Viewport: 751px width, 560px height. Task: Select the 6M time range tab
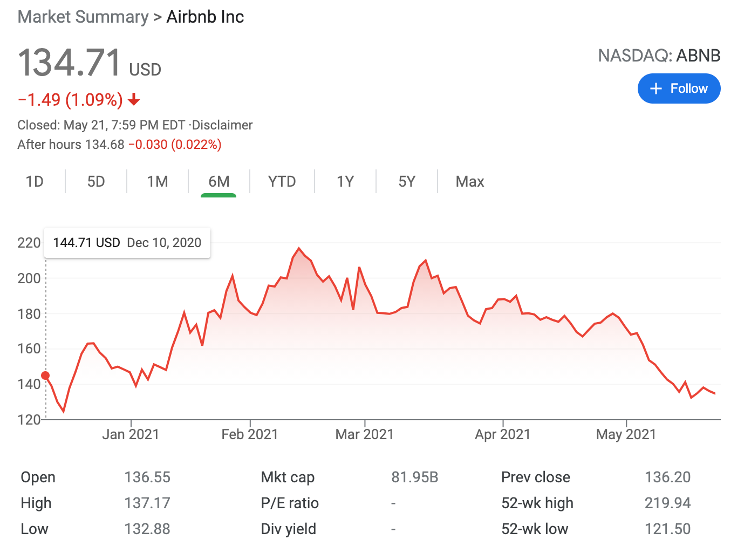[219, 181]
